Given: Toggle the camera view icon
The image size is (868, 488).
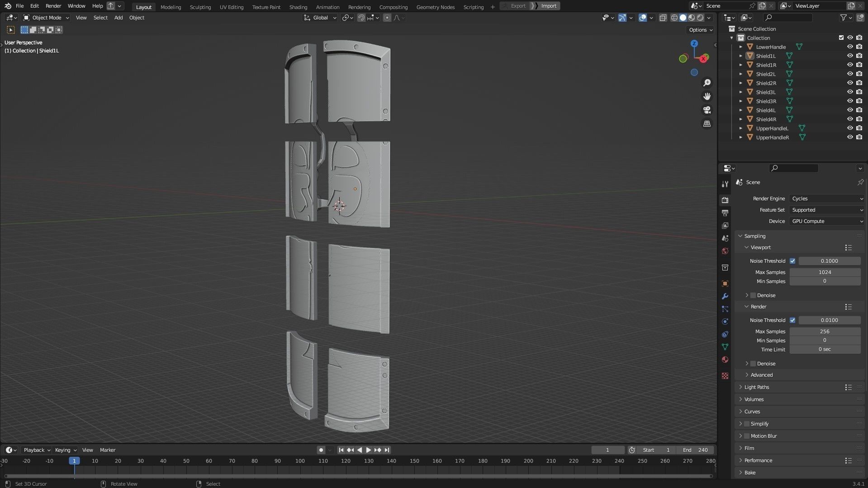Looking at the screenshot, I should tap(707, 110).
